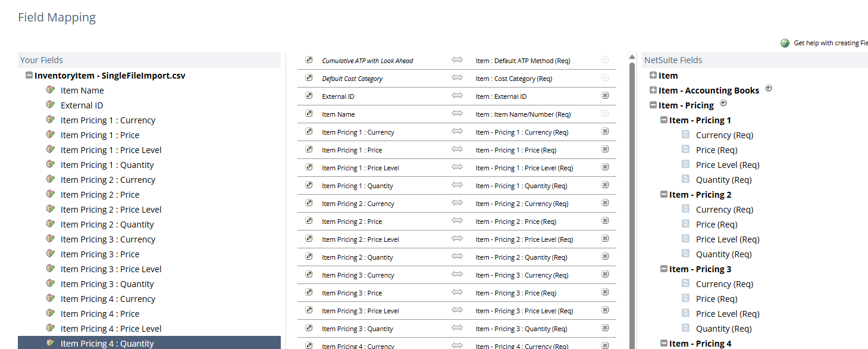Select Item Pricing 1 : Currency in Your Fields

tap(108, 120)
